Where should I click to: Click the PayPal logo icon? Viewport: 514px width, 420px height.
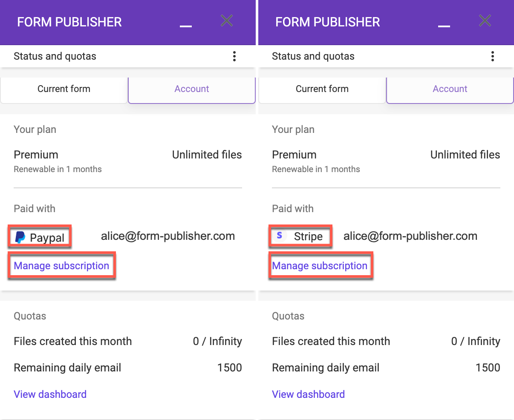click(x=20, y=237)
